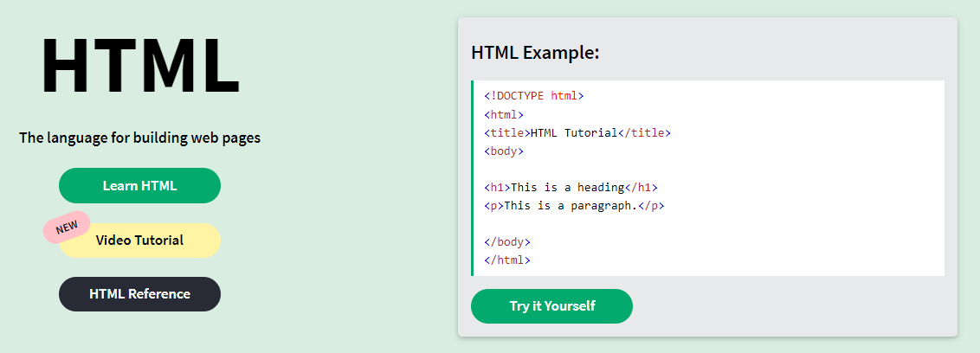This screenshot has height=353, width=980.
Task: Click the HTML Example: heading
Action: tap(535, 53)
